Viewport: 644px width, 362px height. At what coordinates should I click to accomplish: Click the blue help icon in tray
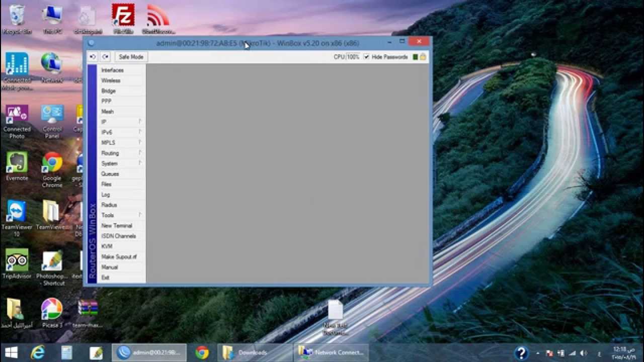point(521,352)
